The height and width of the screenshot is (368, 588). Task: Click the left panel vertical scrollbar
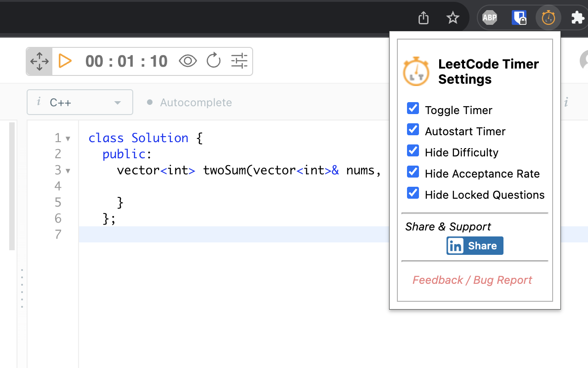(12, 186)
